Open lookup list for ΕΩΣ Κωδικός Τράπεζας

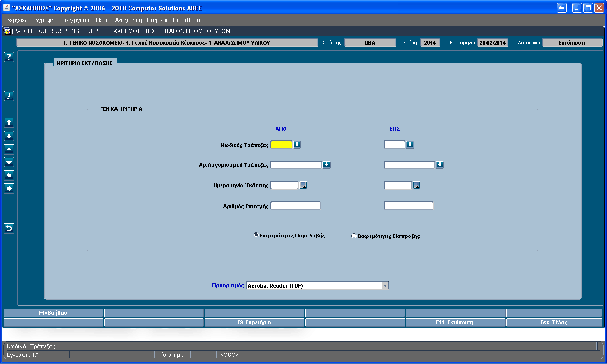(410, 145)
